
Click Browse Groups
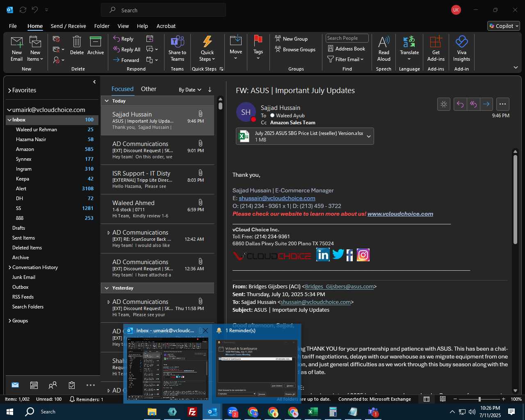[x=295, y=50]
